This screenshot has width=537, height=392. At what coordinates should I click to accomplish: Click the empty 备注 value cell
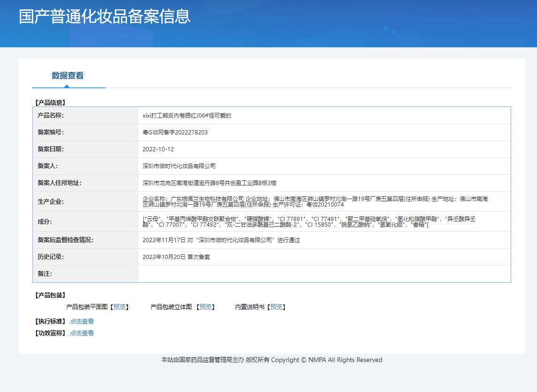(x=324, y=274)
